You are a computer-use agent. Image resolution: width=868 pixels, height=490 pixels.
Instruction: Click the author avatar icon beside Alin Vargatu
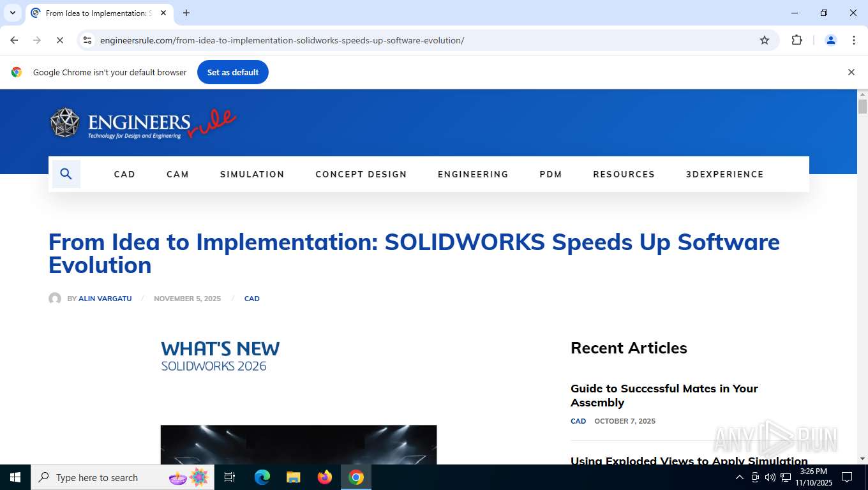55,299
